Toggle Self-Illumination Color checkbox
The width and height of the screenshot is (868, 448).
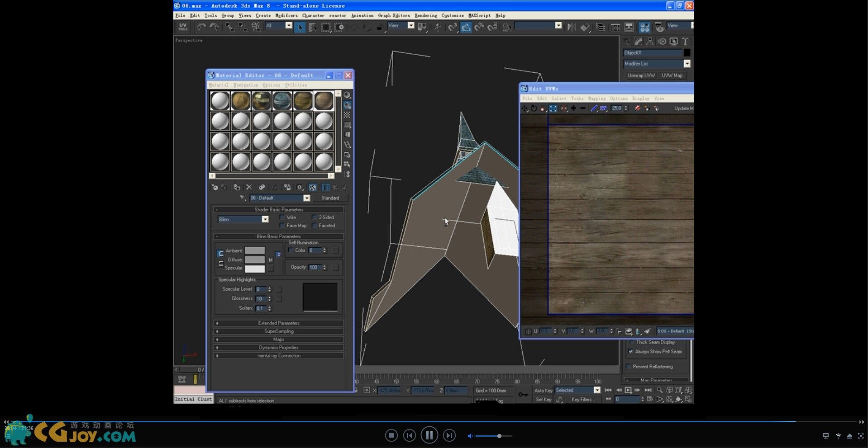click(291, 250)
